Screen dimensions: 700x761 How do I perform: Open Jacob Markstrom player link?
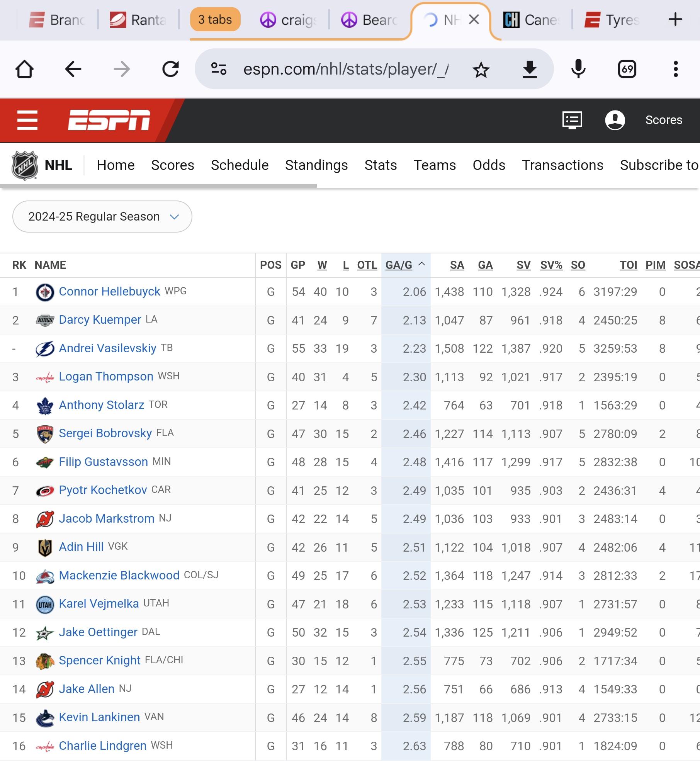click(x=107, y=519)
